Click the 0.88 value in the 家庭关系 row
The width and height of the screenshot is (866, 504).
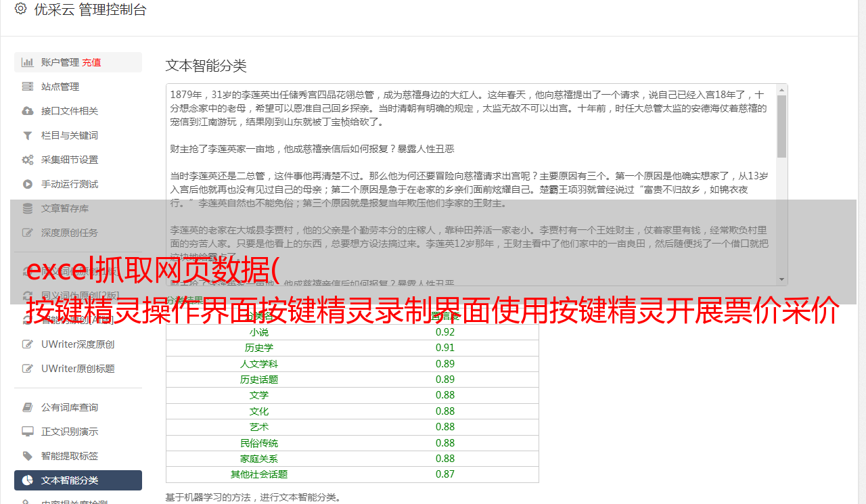[445, 459]
